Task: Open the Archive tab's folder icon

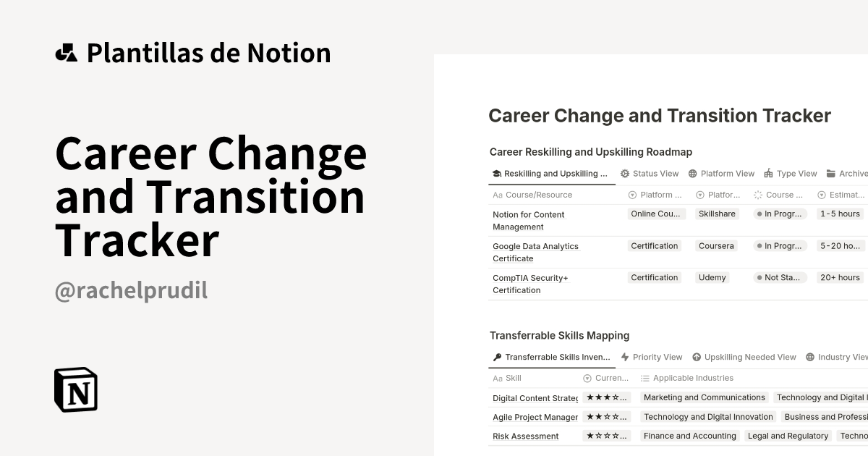Action: pyautogui.click(x=832, y=174)
